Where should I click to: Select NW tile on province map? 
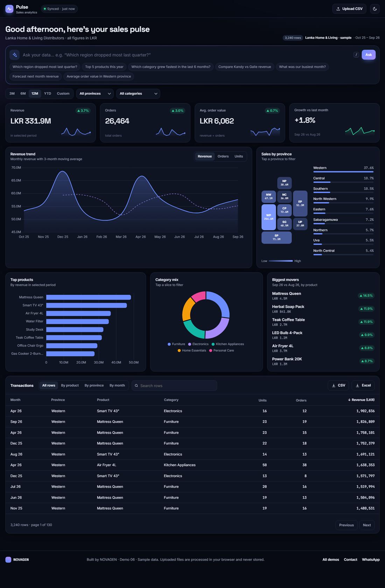click(x=268, y=197)
